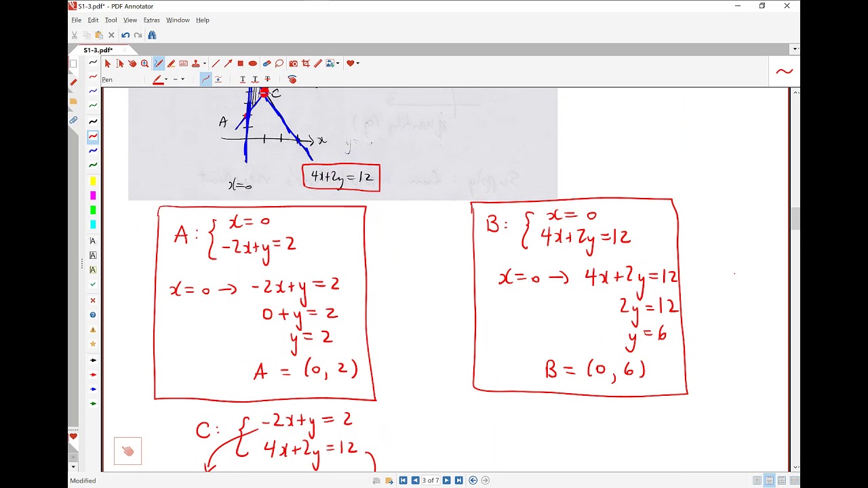Click the Delete X icon in toolbar
Screen dimensions: 868x488
pyautogui.click(x=112, y=35)
